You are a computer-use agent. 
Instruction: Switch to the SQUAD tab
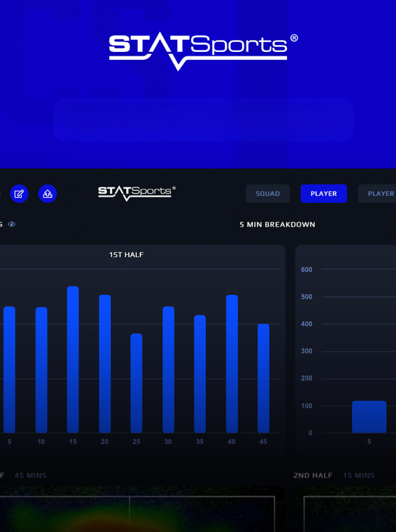tap(268, 194)
